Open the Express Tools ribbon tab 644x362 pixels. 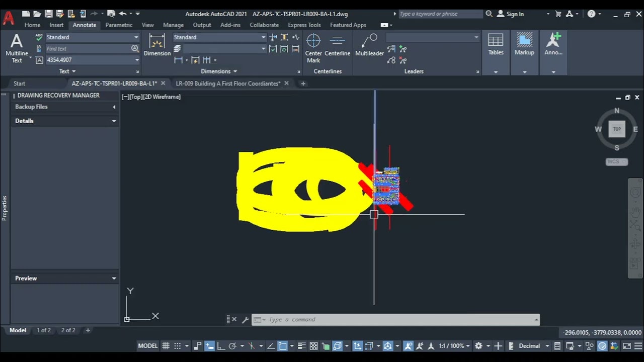click(304, 25)
